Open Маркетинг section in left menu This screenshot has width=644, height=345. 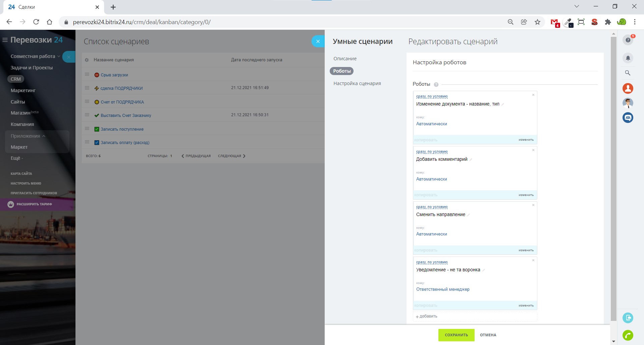23,90
